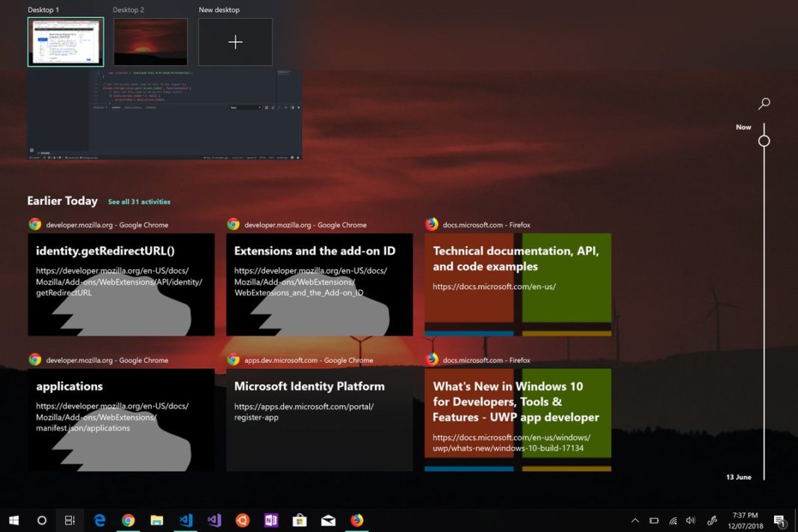The image size is (798, 532).
Task: Open Technical documentation, API activity card
Action: 518,284
